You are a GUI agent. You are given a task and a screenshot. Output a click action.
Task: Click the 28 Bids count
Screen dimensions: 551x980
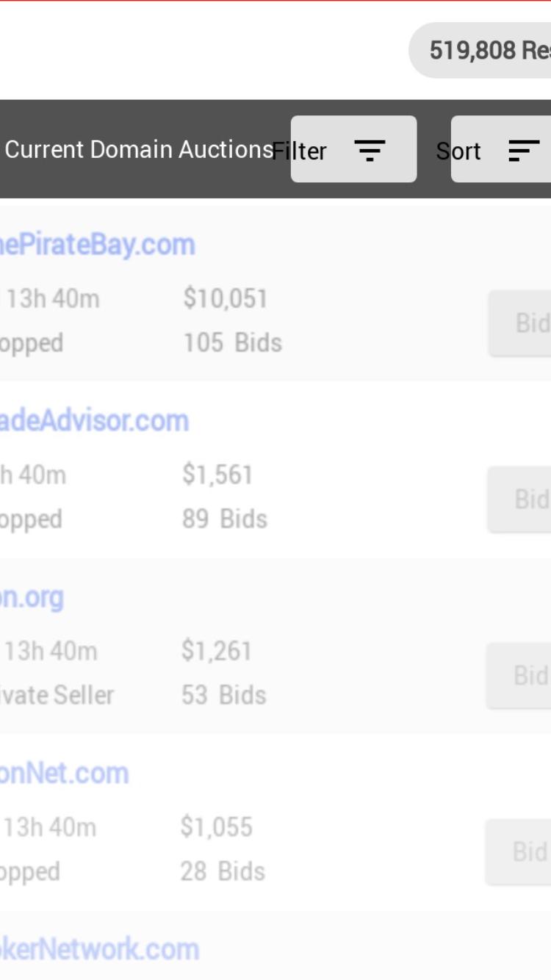pos(223,872)
